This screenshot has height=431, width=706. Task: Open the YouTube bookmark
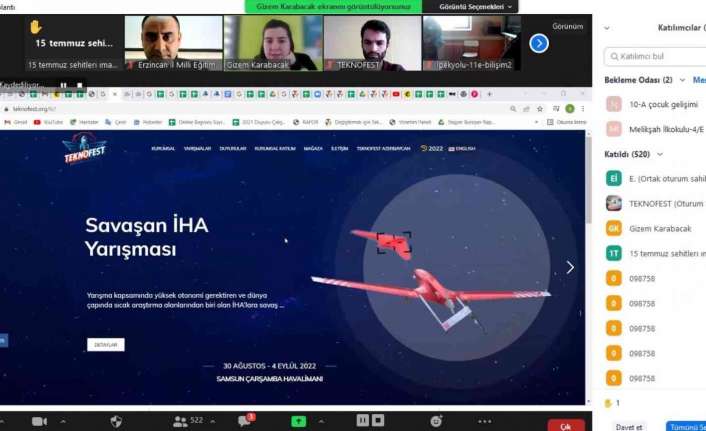pos(48,122)
